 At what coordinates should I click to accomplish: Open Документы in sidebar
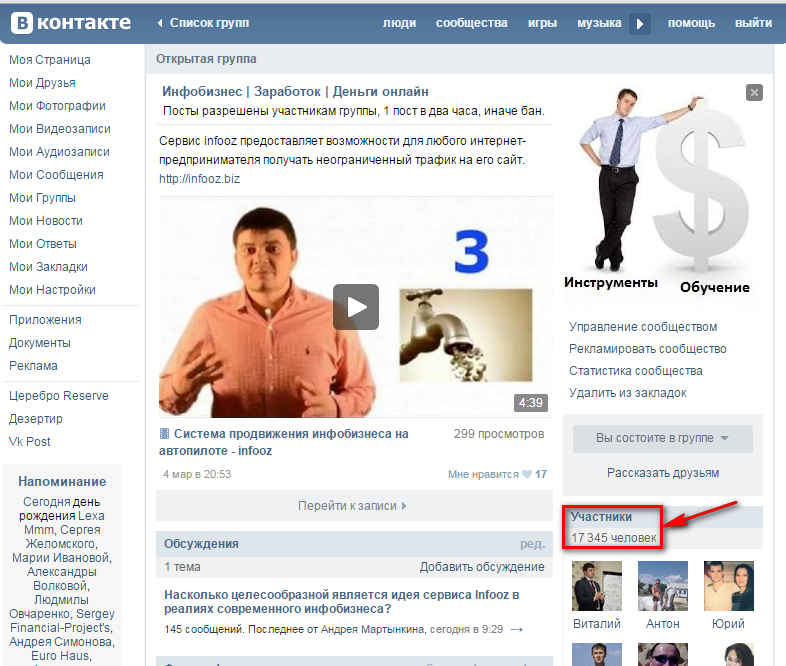40,343
